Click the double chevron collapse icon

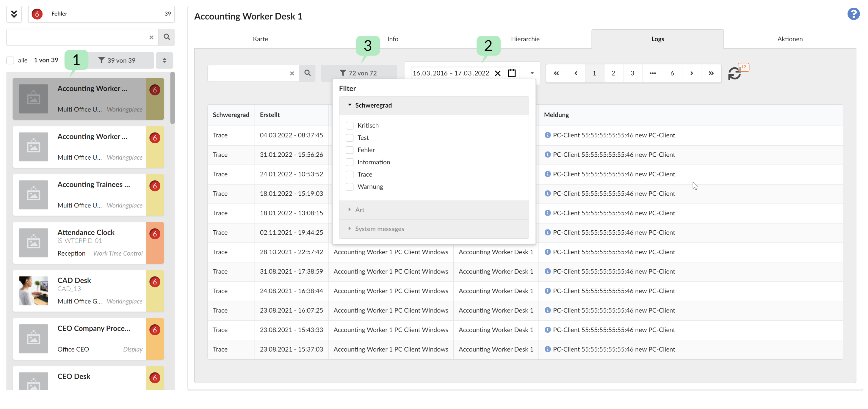14,14
